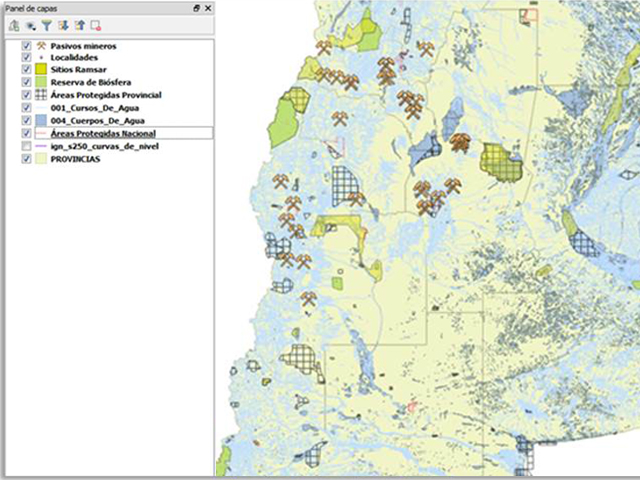Toggle the 001_Cursos_De_Agua checkbox
The image size is (640, 480).
click(x=27, y=108)
